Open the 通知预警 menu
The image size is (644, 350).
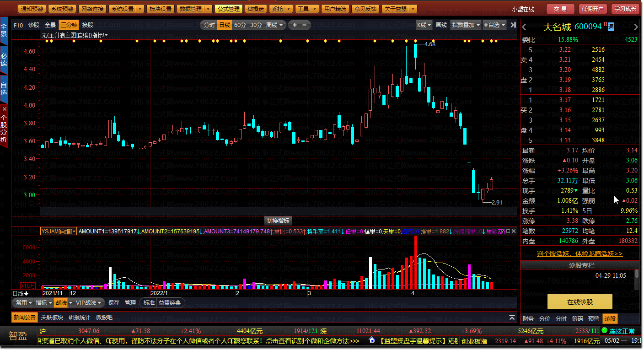32,9
